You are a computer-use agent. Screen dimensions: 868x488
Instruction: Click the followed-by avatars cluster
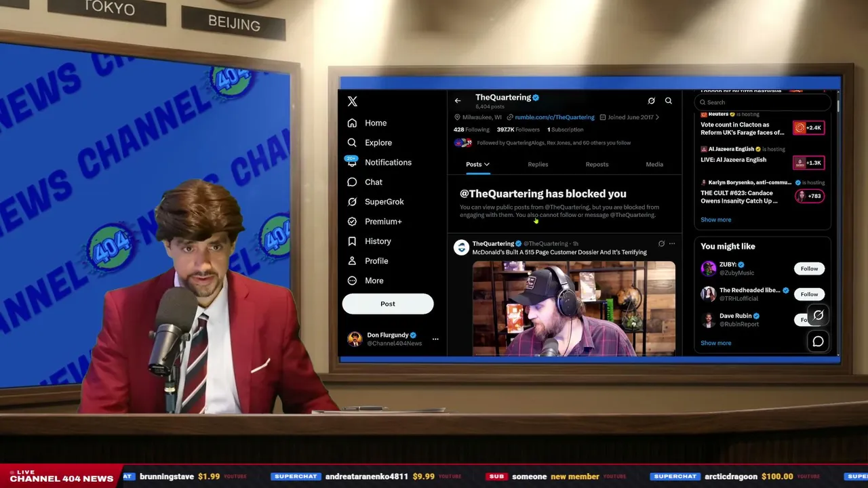click(x=464, y=143)
